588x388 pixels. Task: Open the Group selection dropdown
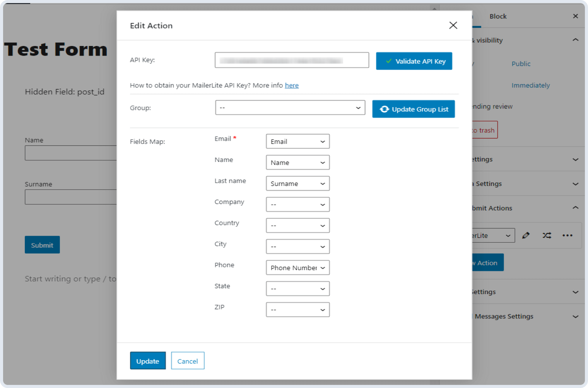click(290, 107)
